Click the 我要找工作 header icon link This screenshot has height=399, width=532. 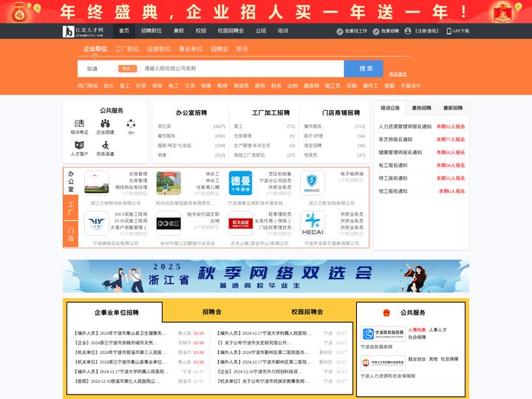pos(352,31)
